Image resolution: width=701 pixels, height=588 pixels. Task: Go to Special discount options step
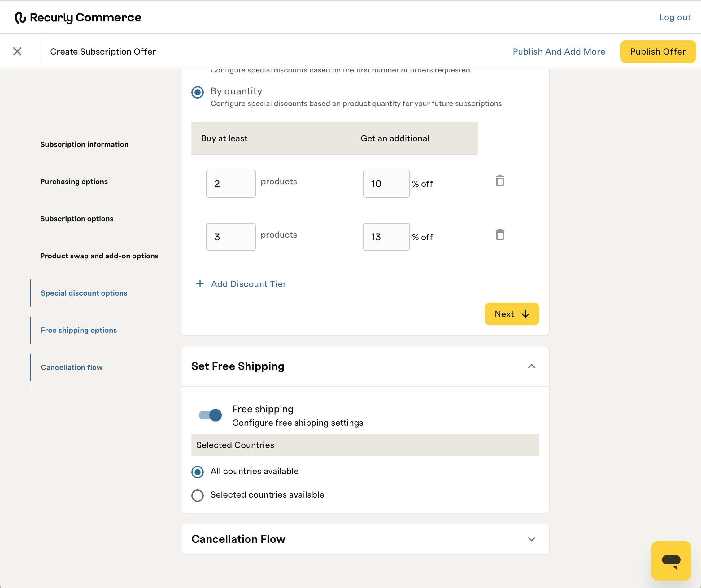pyautogui.click(x=84, y=293)
